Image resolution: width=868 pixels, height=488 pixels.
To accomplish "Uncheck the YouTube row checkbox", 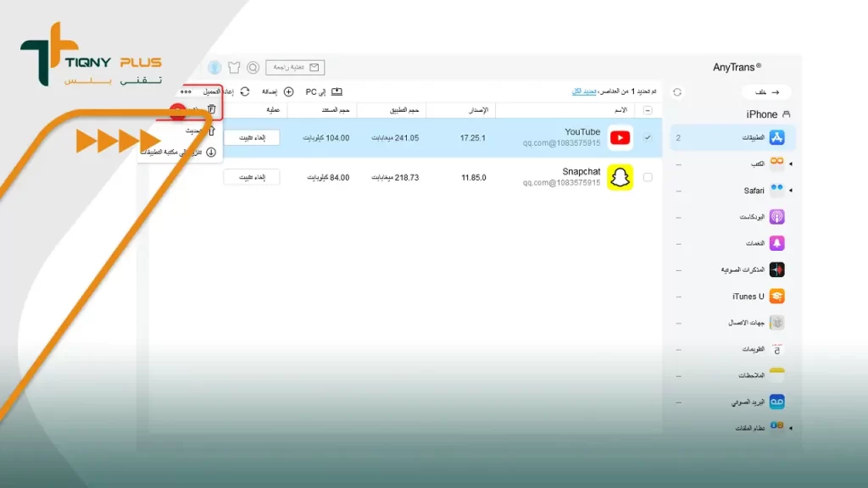I will [648, 138].
